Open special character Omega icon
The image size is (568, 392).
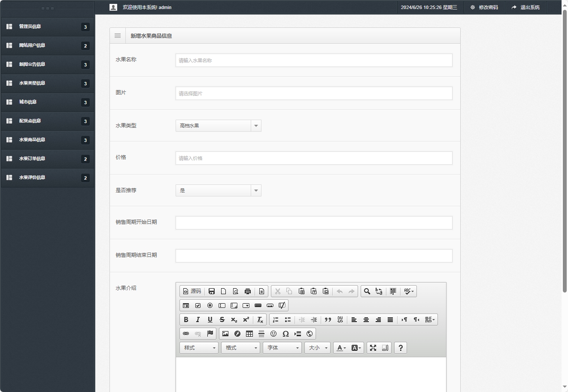point(286,334)
